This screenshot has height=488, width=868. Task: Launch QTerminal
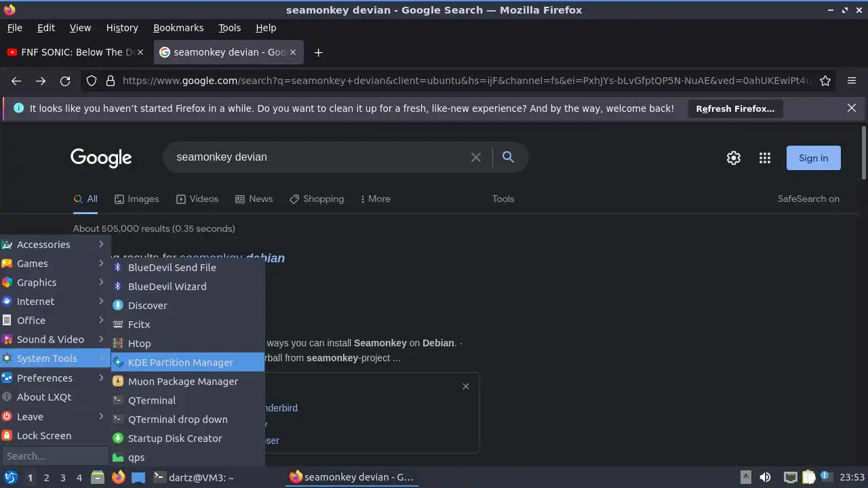188,401
